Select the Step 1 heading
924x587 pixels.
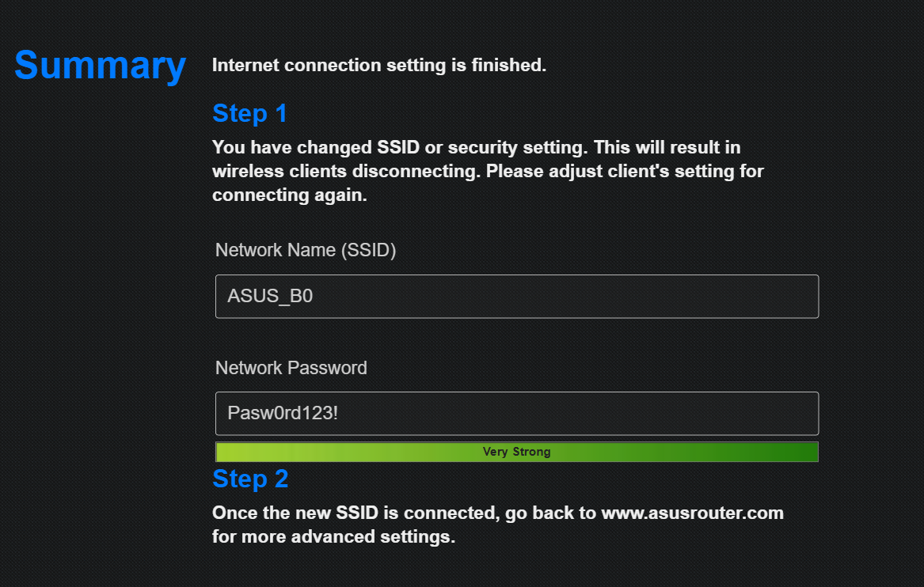pyautogui.click(x=249, y=113)
